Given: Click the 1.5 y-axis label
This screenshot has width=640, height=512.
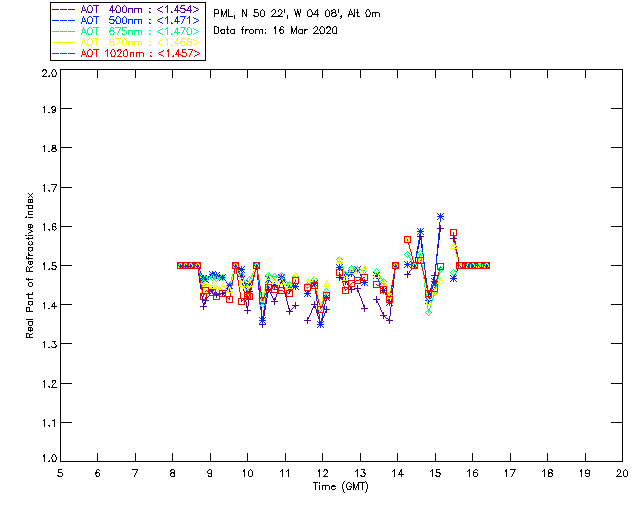Looking at the screenshot, I should click(49, 266).
